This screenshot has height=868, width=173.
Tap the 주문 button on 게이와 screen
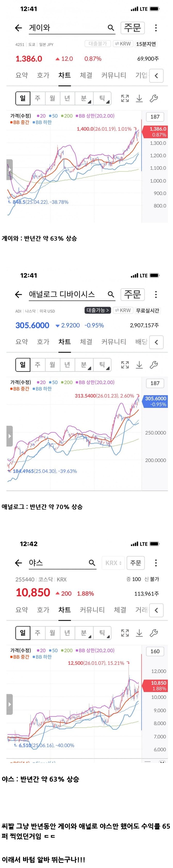tap(133, 28)
